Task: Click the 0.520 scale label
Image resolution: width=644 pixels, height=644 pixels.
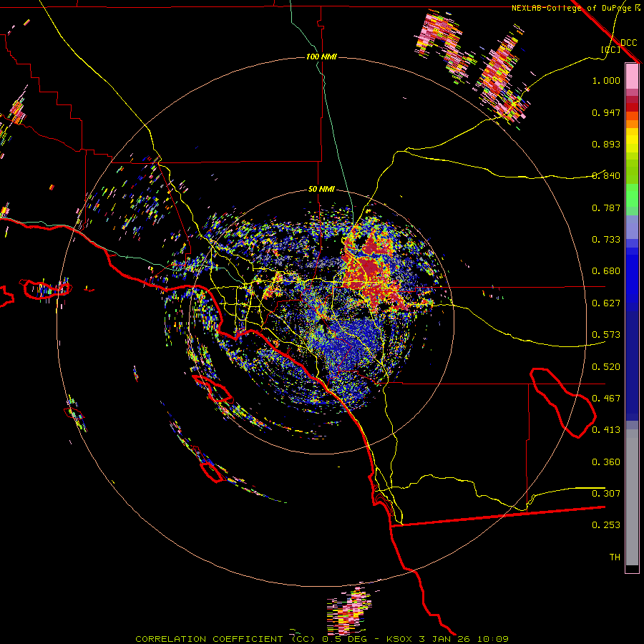Action: [606, 367]
